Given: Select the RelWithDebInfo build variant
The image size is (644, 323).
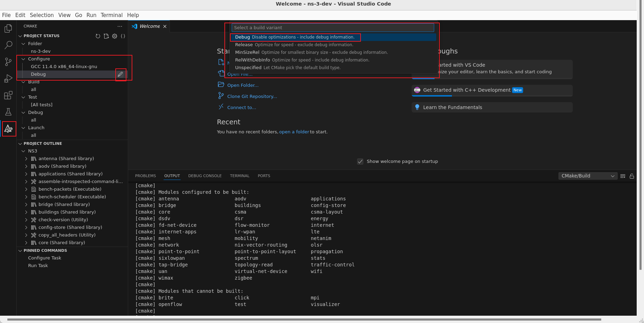Looking at the screenshot, I should pyautogui.click(x=333, y=60).
